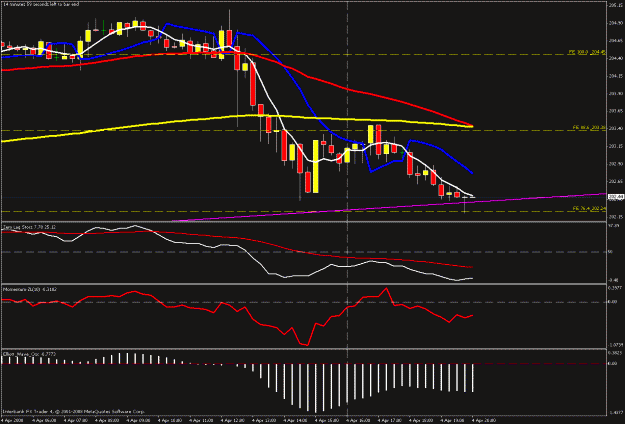Click the FE 76.4 202.24 Fibonacci label

click(589, 208)
